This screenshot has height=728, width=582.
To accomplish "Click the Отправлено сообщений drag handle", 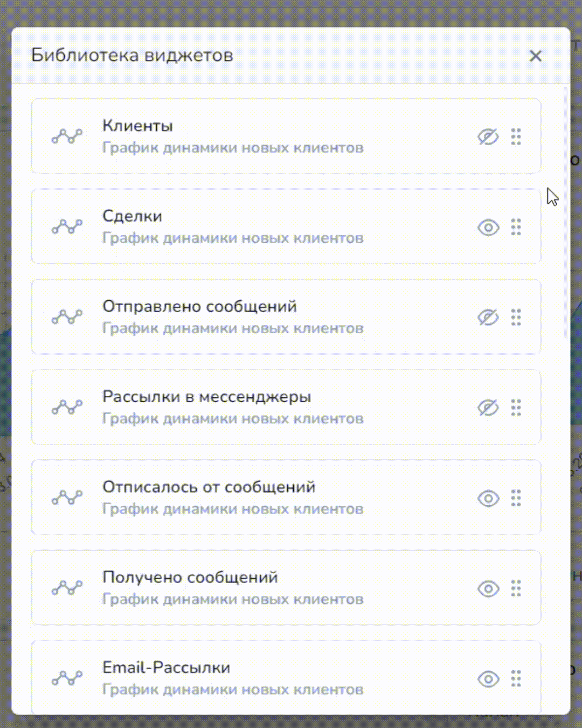I will coord(516,318).
